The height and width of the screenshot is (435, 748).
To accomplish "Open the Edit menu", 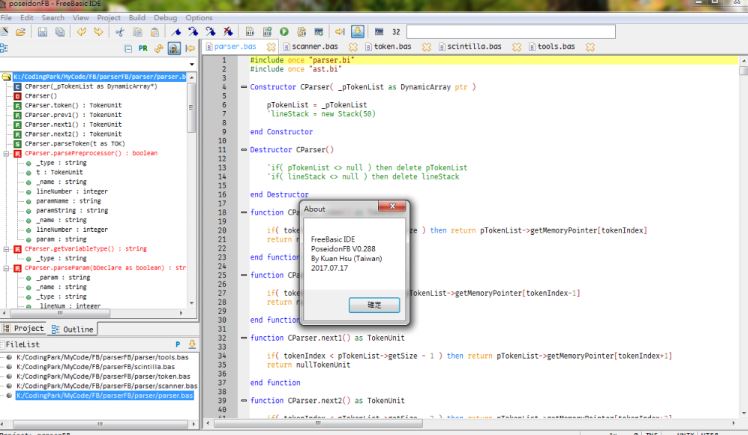I will tap(27, 18).
